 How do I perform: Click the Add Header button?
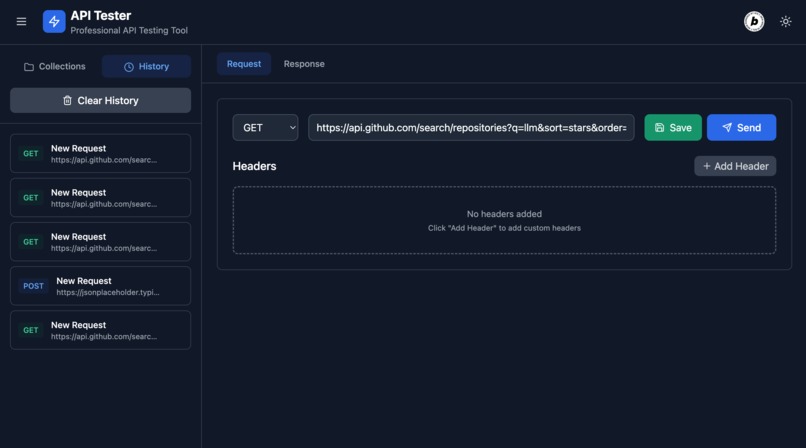click(735, 166)
